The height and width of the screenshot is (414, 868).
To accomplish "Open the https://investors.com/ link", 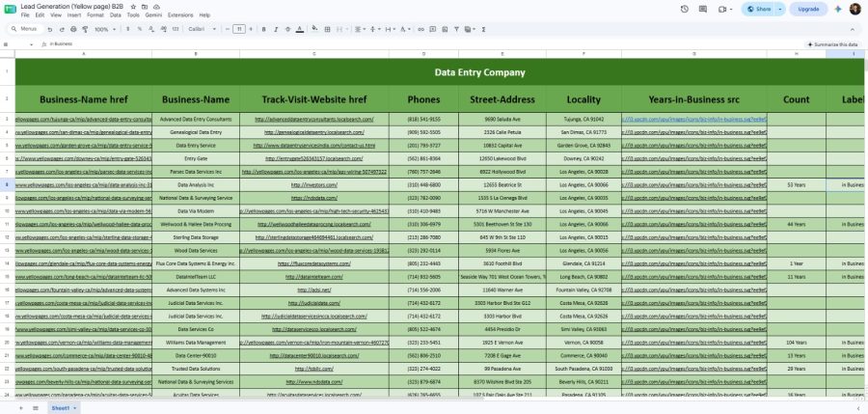I will tap(313, 184).
